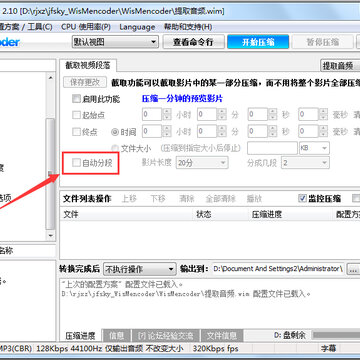Click the 压缩一分钟的预览影片 link

[x=182, y=99]
